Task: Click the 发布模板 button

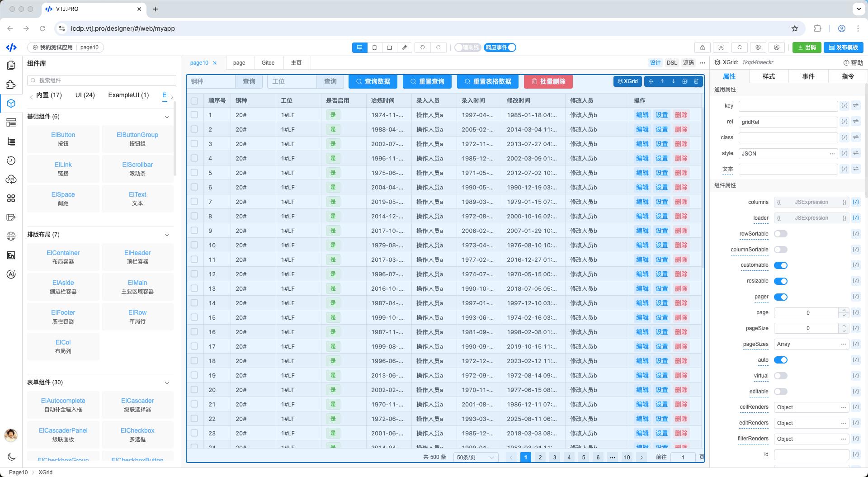Action: (x=844, y=47)
